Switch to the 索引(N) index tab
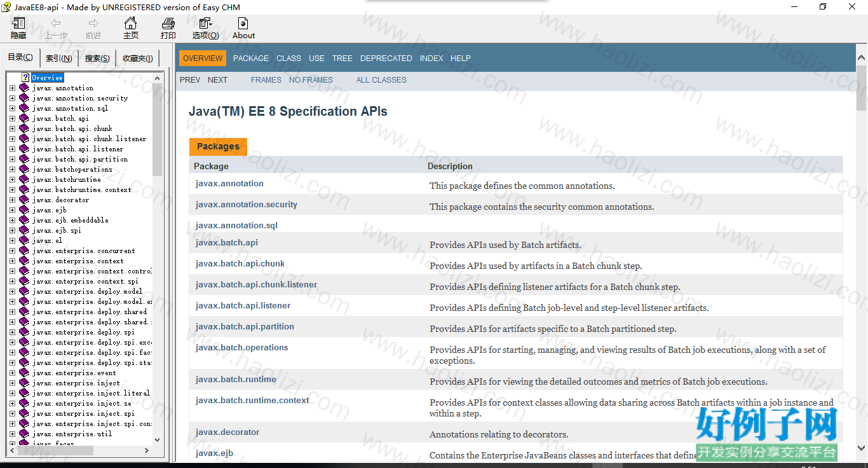868x468 pixels. tap(59, 59)
